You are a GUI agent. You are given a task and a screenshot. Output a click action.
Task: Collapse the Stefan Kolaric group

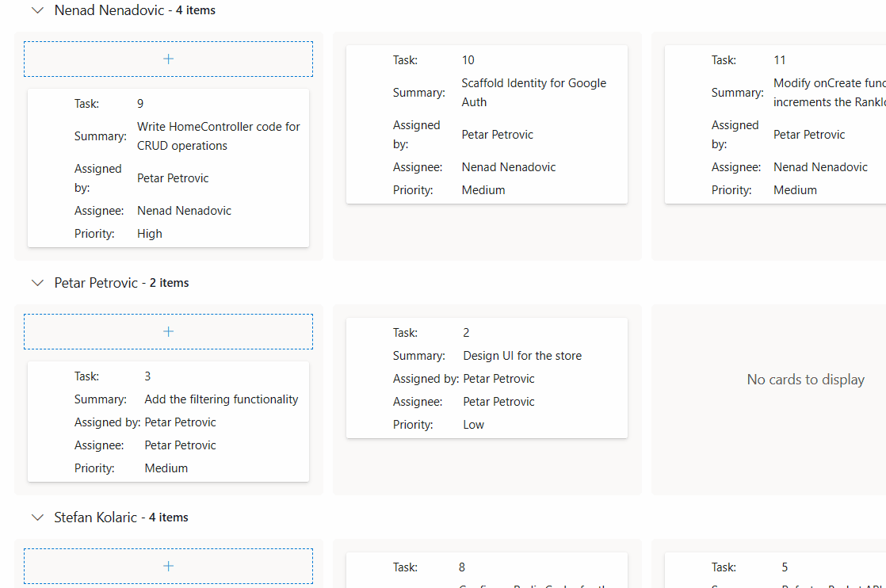click(37, 517)
